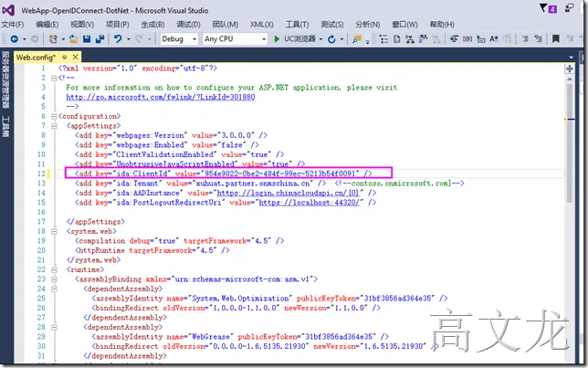Viewport: 588px width, 368px height.
Task: Open the Undo history dropdown arrow
Action: [128, 39]
